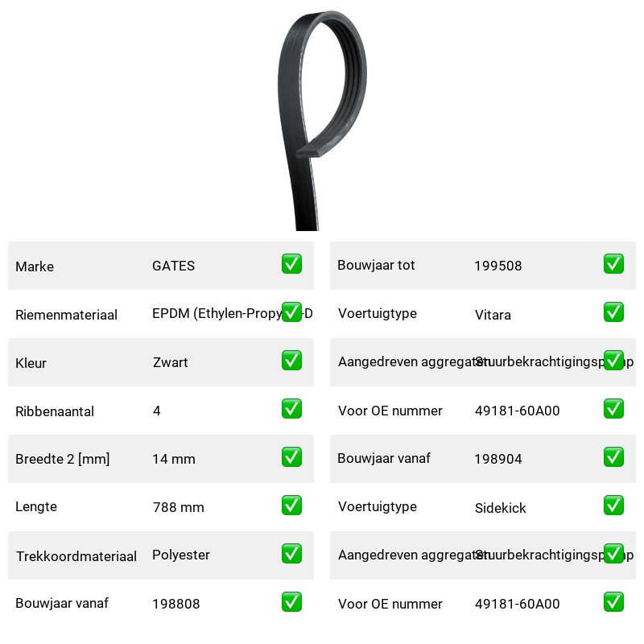Image resolution: width=644 pixels, height=644 pixels.
Task: Click the checkmark in Breedte 2 [mm] row
Action: [x=291, y=457]
